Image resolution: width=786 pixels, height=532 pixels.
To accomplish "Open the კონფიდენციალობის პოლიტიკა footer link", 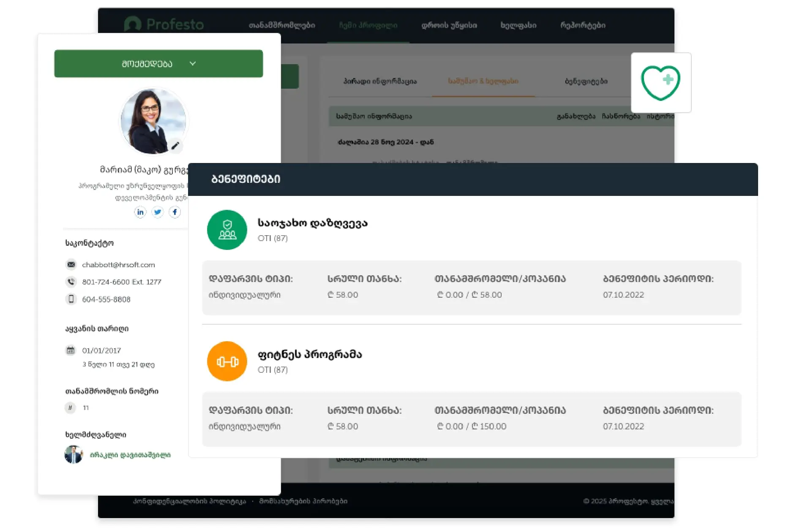I will [189, 501].
